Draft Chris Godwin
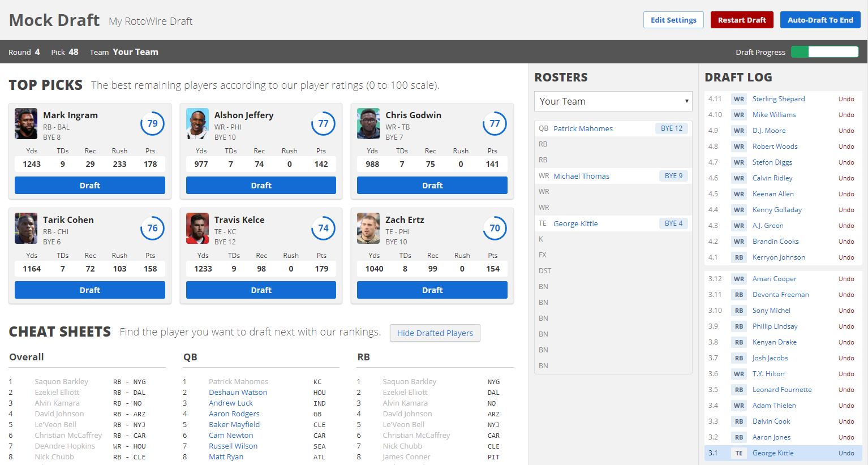Screen dimensions: 868x465 click(432, 185)
